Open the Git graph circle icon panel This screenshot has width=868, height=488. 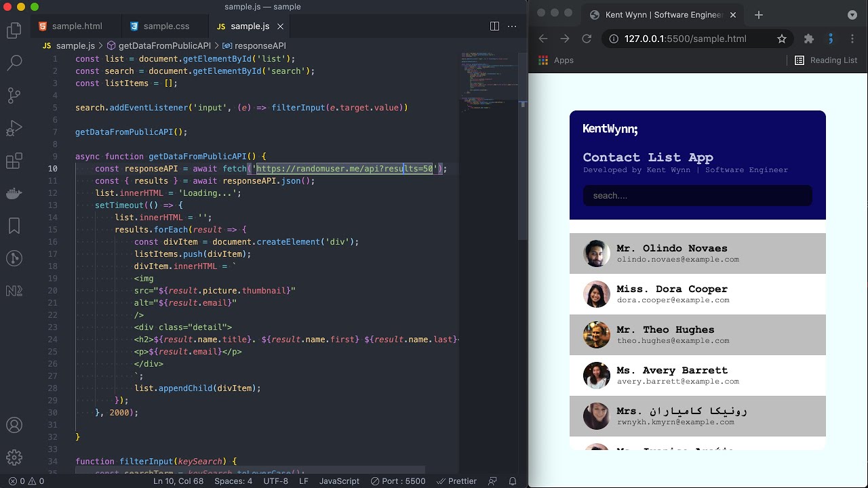coord(14,258)
